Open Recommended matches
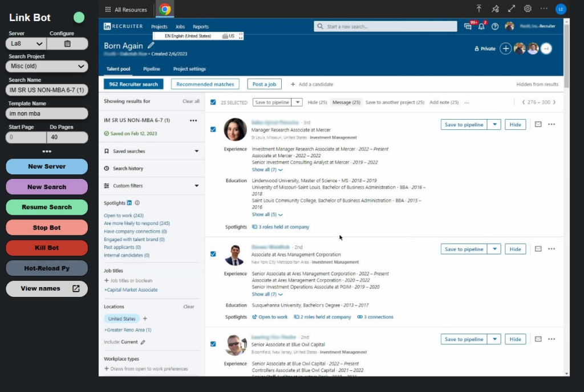 point(205,84)
